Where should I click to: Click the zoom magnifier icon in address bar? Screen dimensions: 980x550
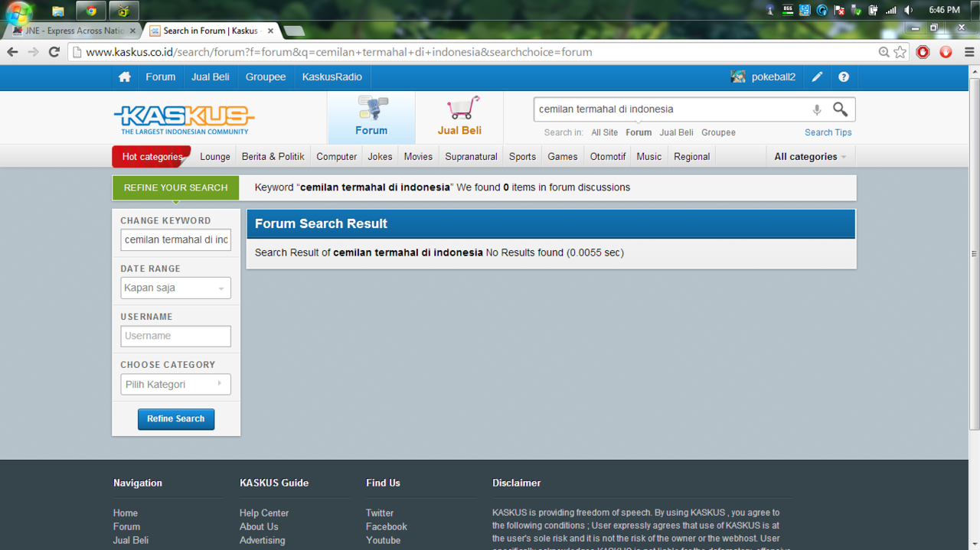[x=884, y=52]
